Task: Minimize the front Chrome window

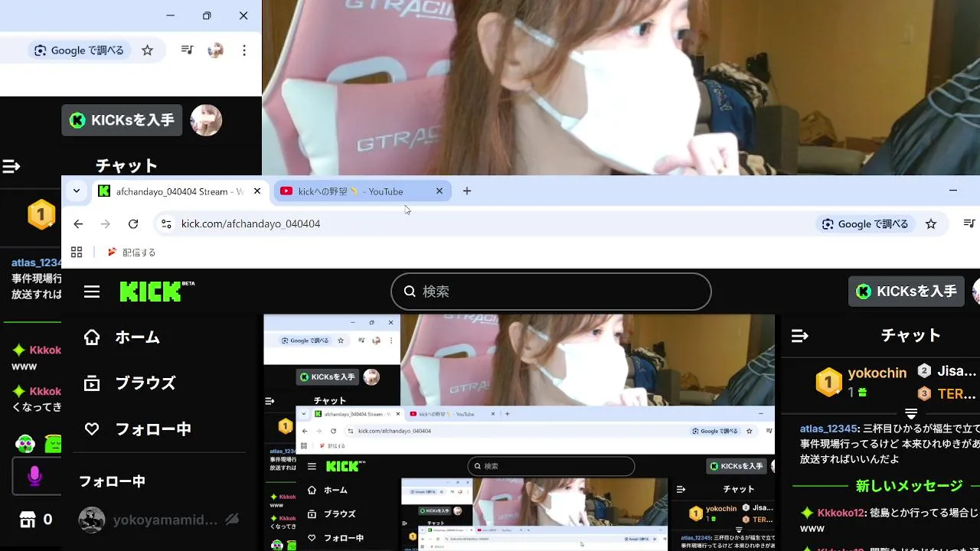Action: (x=953, y=191)
